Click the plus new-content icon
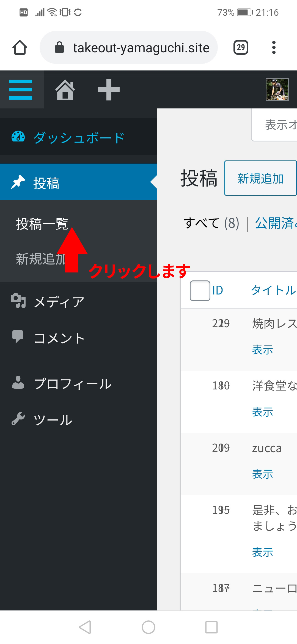297x644 pixels. click(109, 90)
